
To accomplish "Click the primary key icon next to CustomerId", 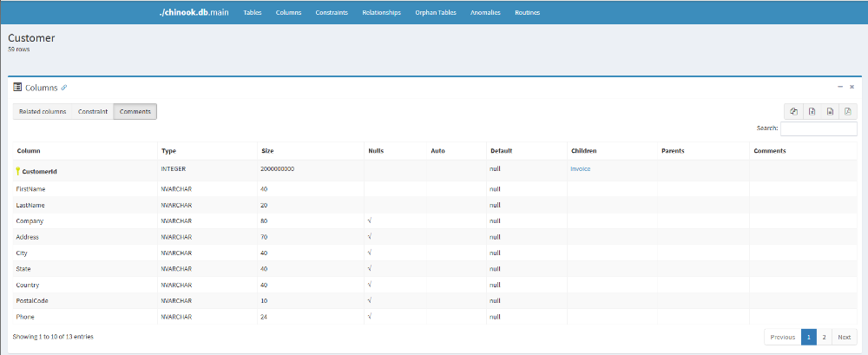I will 17,171.
